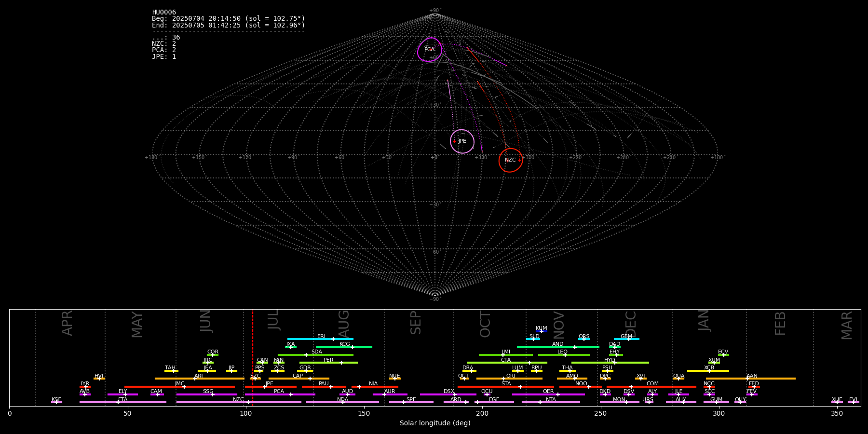
Task: Click the EVI shower label in timeline
Action: tap(853, 400)
